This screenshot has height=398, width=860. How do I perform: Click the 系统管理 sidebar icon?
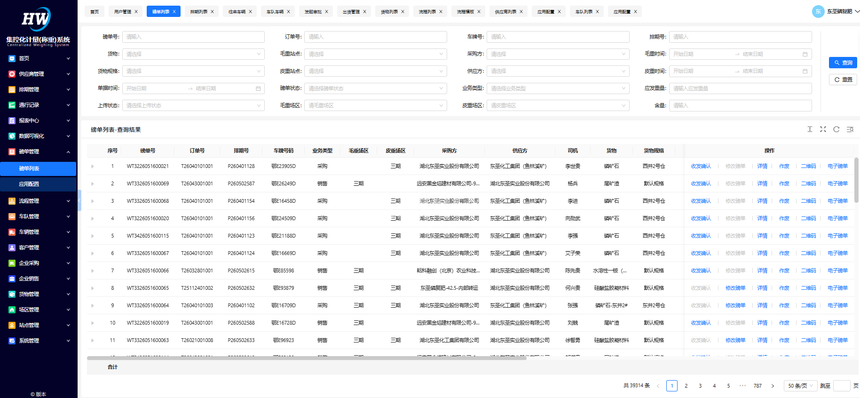pyautogui.click(x=12, y=340)
